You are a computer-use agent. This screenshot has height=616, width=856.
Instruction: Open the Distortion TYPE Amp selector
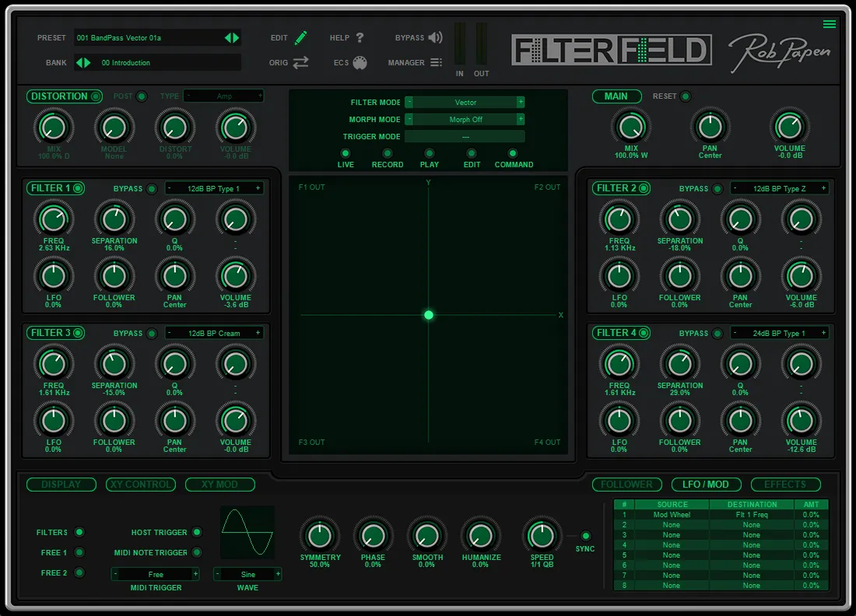(224, 96)
